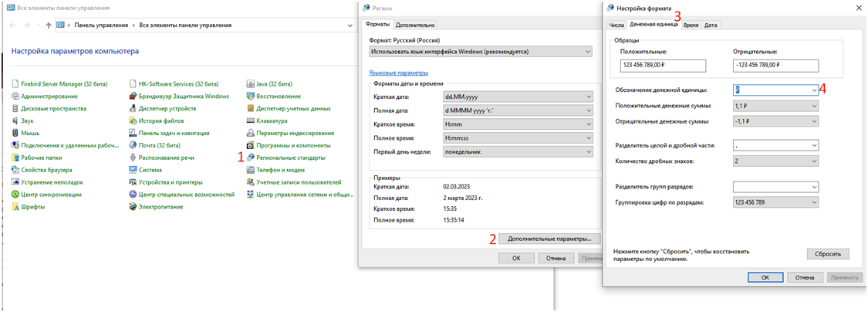Open the Шрифты icon
The image size is (868, 312).
coord(16,207)
